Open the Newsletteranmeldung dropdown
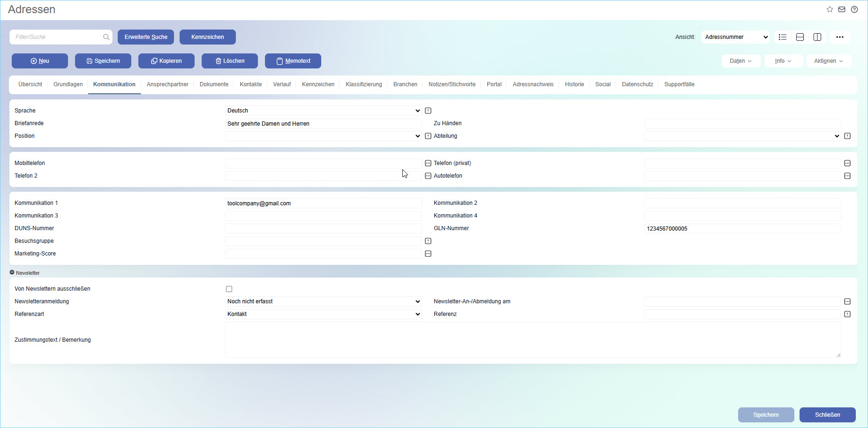Viewport: 868px width, 428px height. point(323,301)
